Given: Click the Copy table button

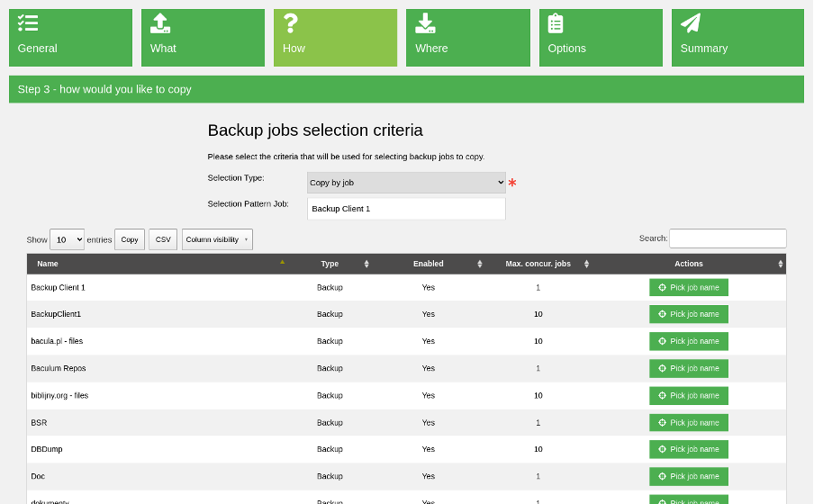Looking at the screenshot, I should pos(130,239).
